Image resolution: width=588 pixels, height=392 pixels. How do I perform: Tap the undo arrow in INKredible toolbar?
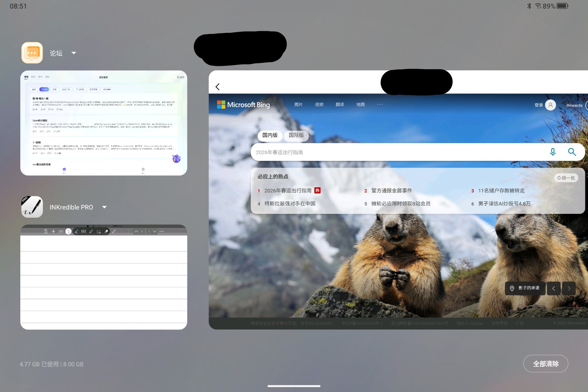pyautogui.click(x=121, y=231)
